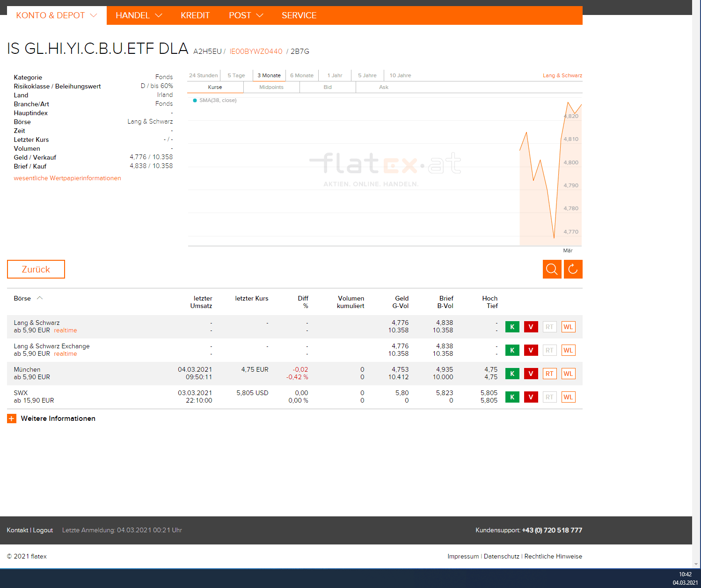The width and height of the screenshot is (701, 588).
Task: Open wesentliche Wertpapierinformationen link
Action: 67,178
